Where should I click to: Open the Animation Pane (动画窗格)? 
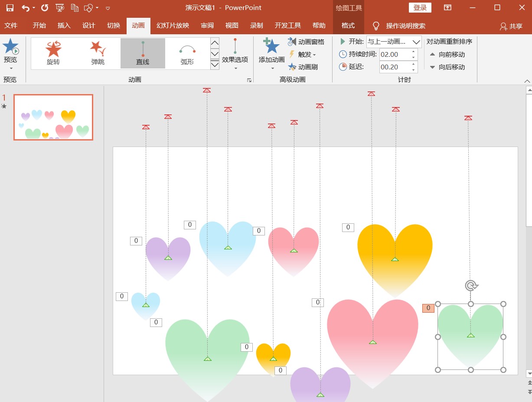(306, 42)
